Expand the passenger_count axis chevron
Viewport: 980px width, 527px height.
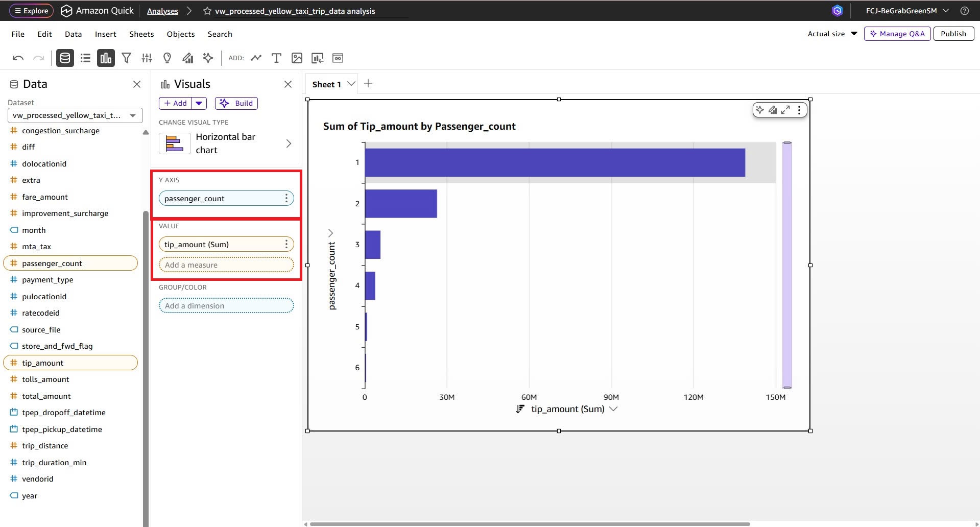tap(330, 233)
